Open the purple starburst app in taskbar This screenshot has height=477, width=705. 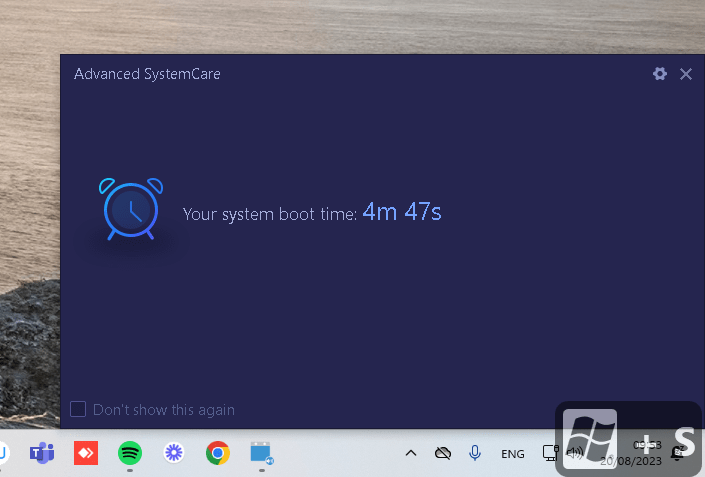tap(174, 453)
